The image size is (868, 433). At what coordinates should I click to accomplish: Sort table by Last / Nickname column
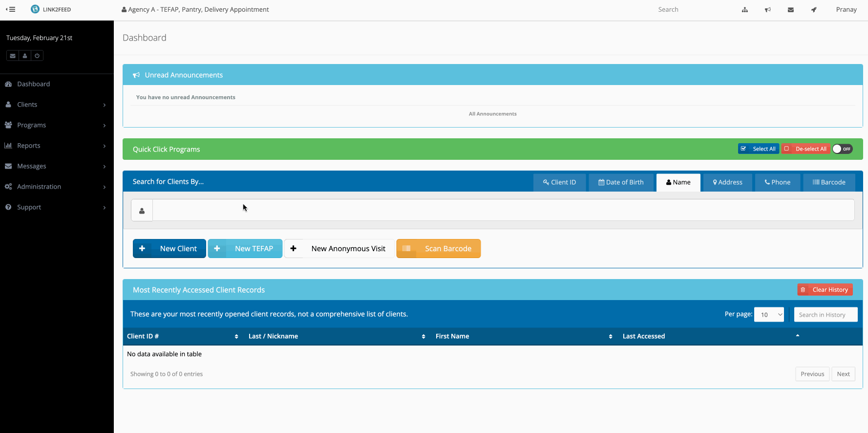point(337,336)
